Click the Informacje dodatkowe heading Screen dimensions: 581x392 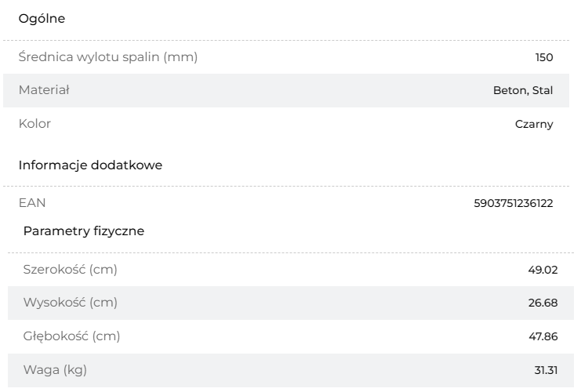click(x=90, y=165)
